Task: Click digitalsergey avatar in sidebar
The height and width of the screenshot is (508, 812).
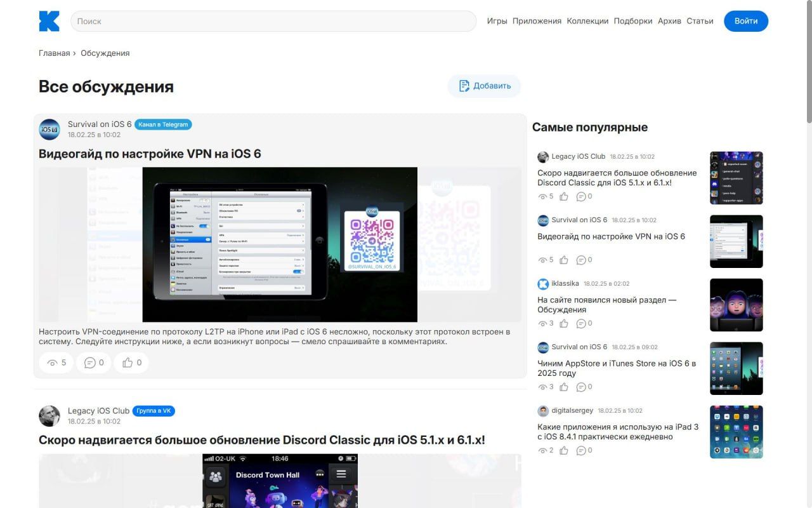Action: [543, 411]
